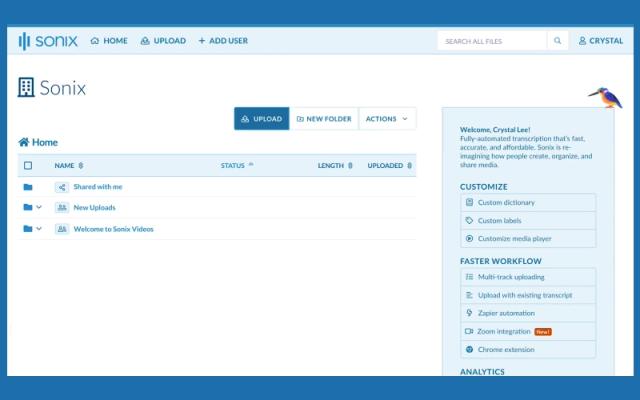
Task: Expand the Welcome to Sonix Videos folder chevron
Action: coord(39,229)
